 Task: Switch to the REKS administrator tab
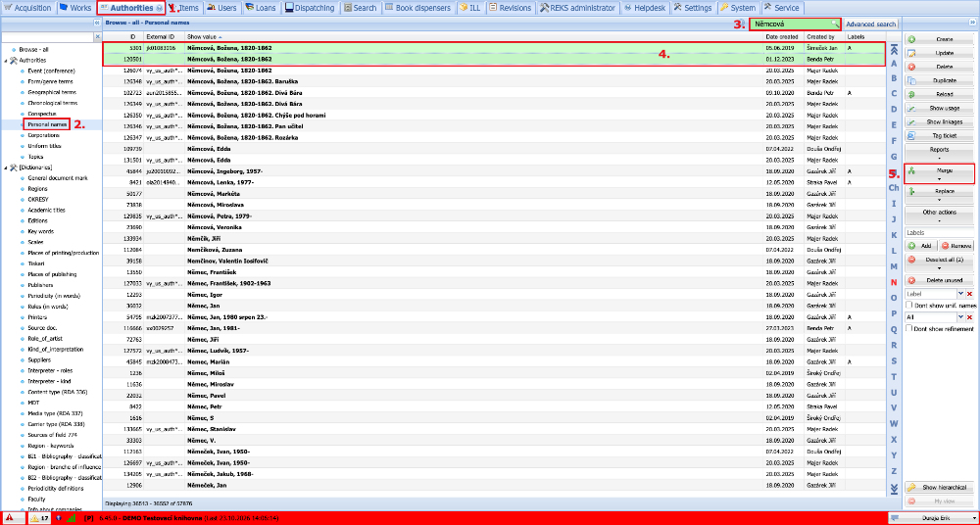coord(577,8)
